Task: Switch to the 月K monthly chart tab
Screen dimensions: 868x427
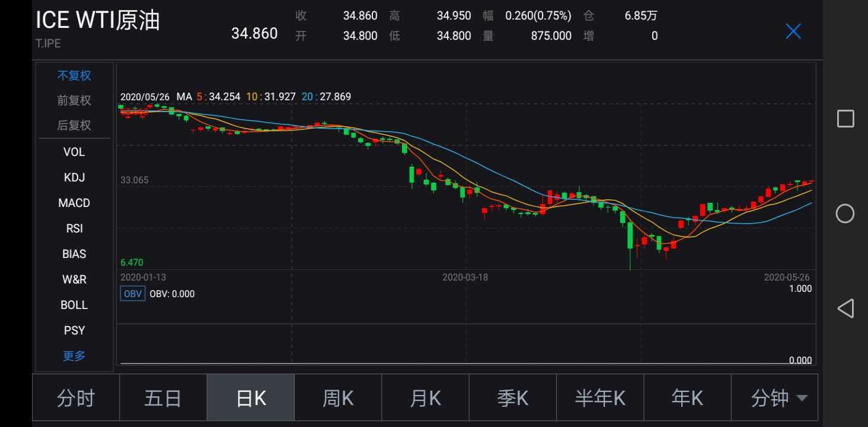Action: tap(425, 397)
